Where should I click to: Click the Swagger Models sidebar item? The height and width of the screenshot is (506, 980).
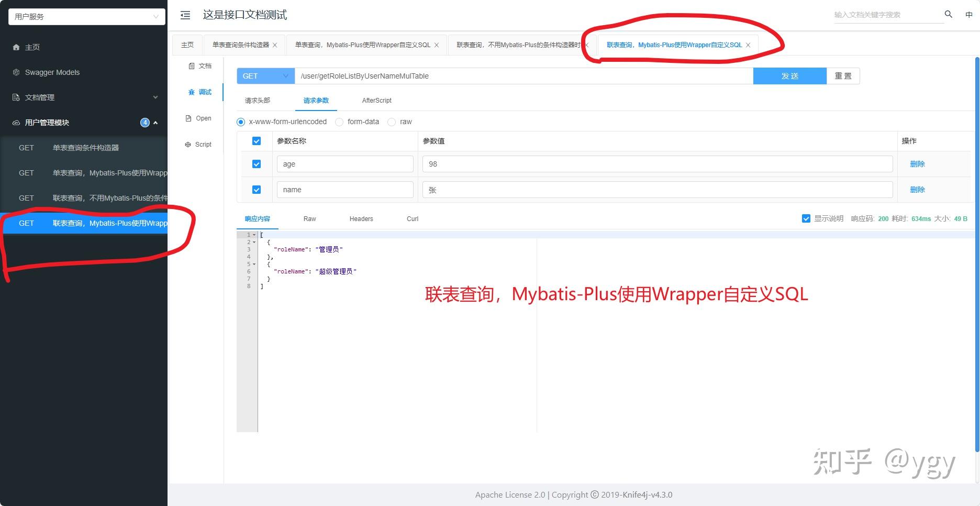(x=53, y=72)
